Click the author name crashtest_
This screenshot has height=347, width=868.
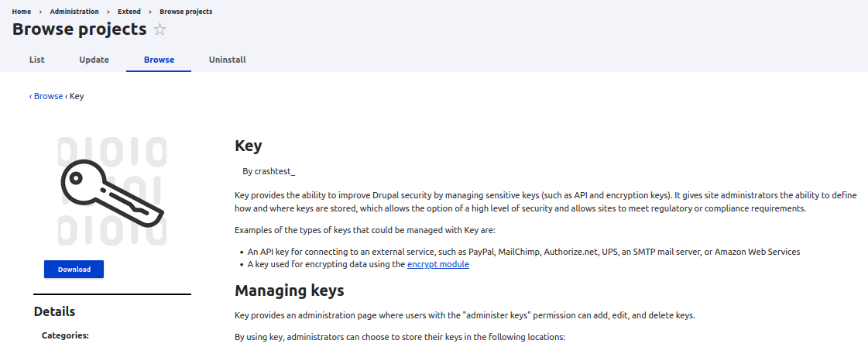pos(275,171)
